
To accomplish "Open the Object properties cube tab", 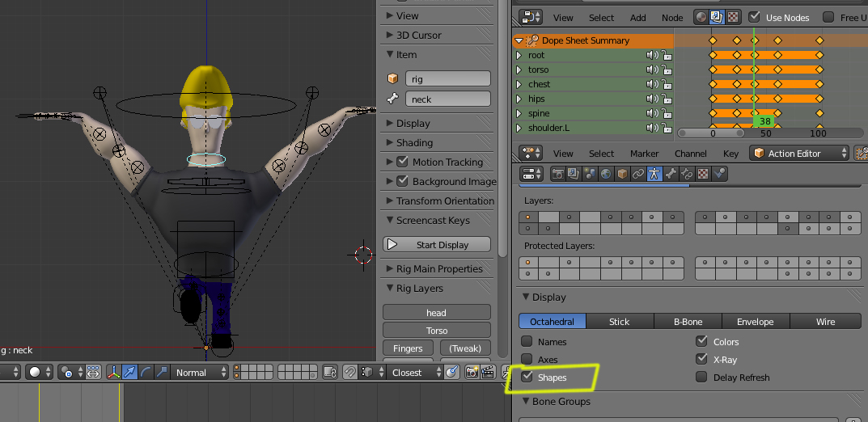I will click(621, 174).
